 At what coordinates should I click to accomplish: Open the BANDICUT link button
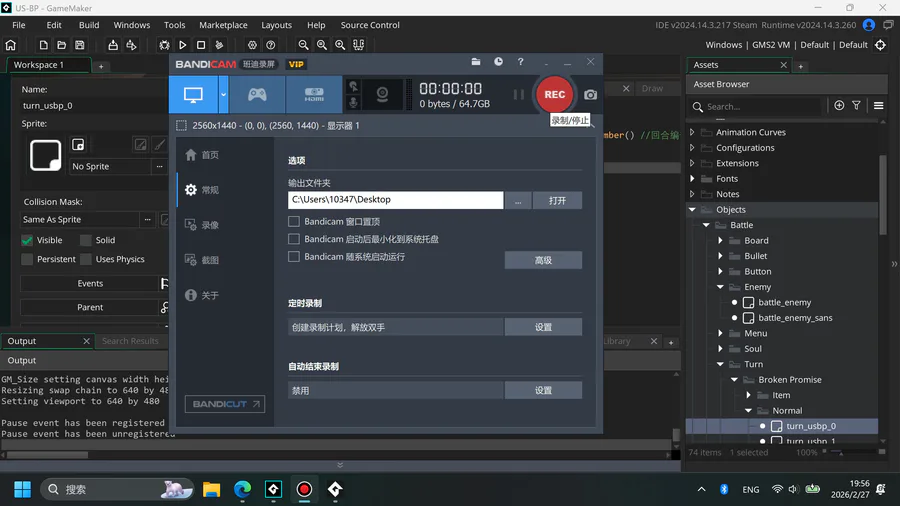(225, 404)
